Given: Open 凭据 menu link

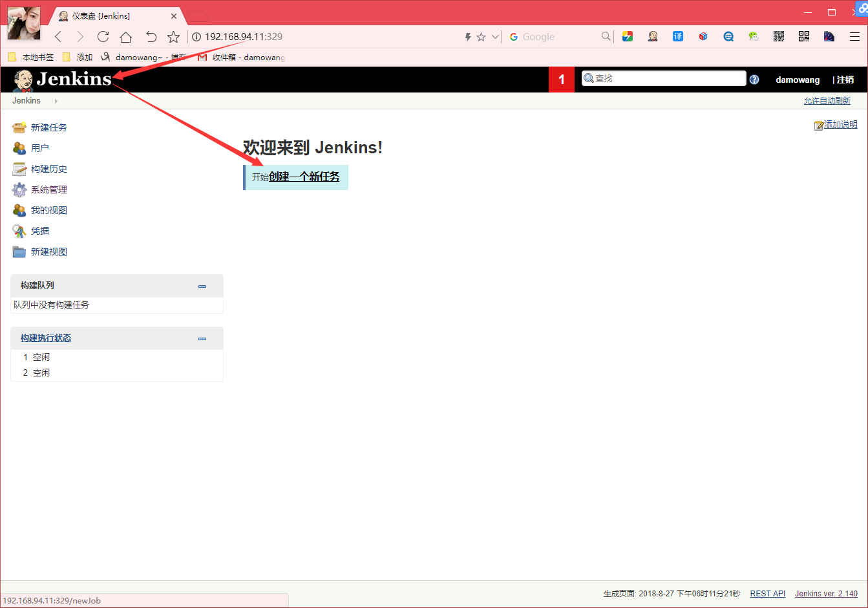Looking at the screenshot, I should point(40,231).
